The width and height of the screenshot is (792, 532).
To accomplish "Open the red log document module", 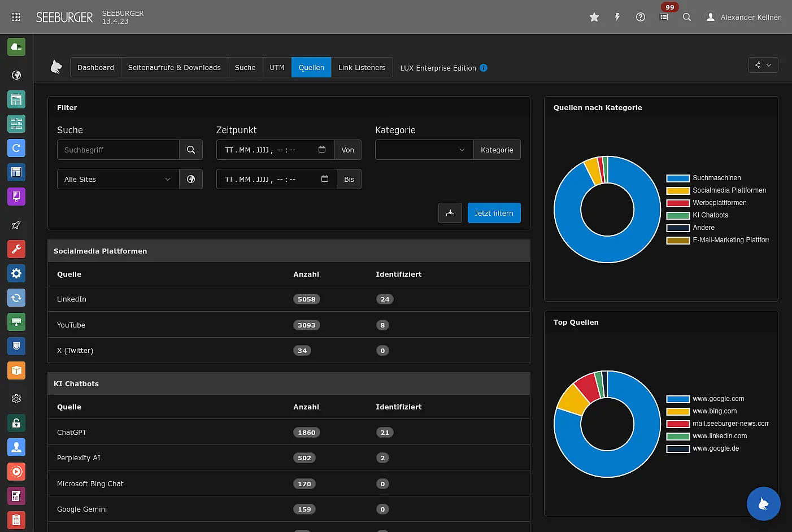I will tap(16, 520).
